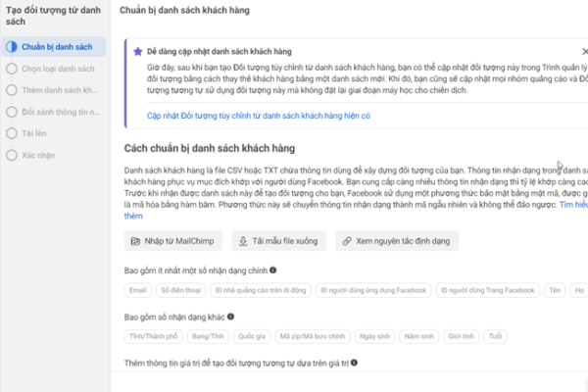Open the "Chuẩn bị danh sách" step
This screenshot has height=392, width=588.
click(x=56, y=47)
